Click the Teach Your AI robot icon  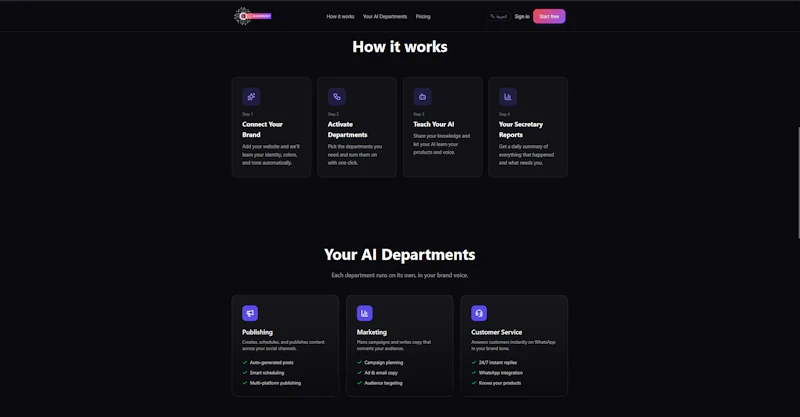point(422,96)
